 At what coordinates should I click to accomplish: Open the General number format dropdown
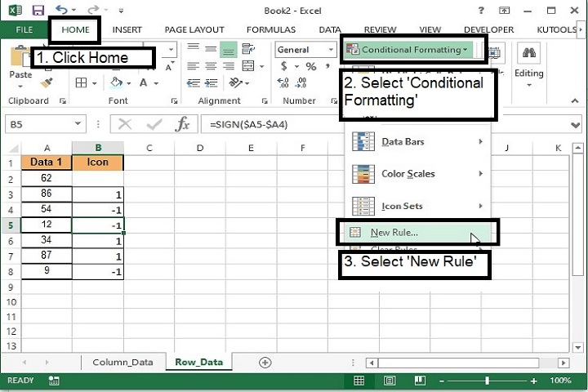[331, 50]
